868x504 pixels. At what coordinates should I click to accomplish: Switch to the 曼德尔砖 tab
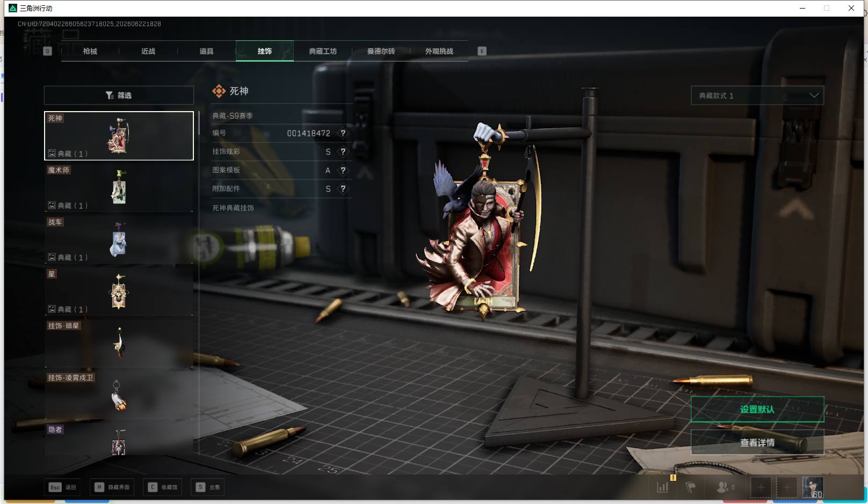point(381,51)
